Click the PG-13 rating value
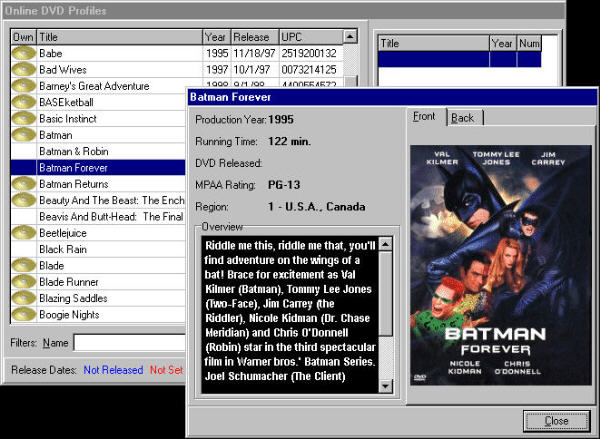Screen dimensions: 600x439 pyautogui.click(x=284, y=185)
